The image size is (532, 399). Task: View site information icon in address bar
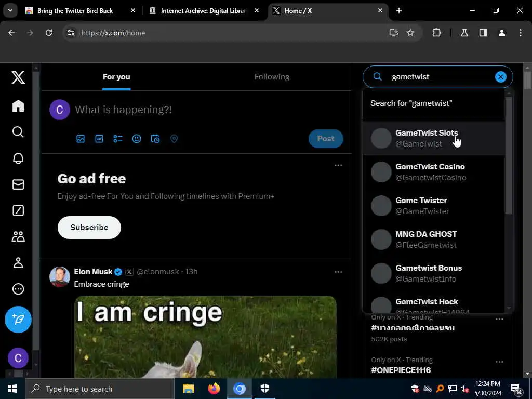point(71,33)
